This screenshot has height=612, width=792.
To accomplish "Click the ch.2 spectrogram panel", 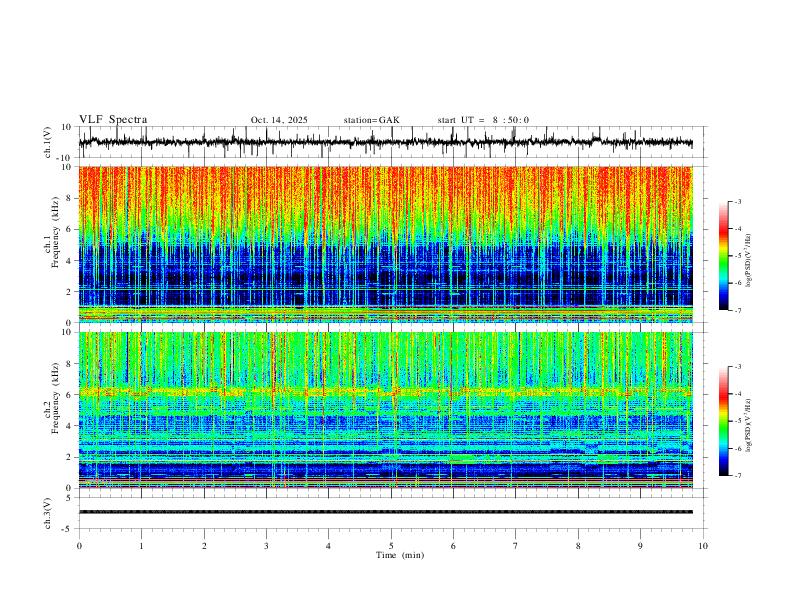I will coord(385,410).
